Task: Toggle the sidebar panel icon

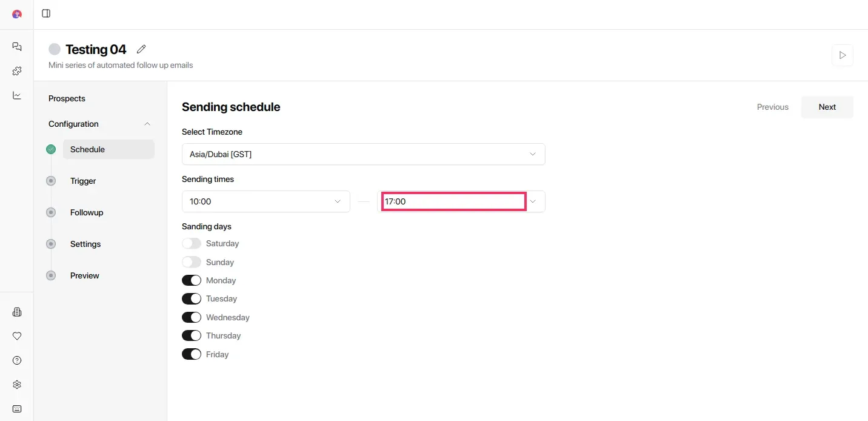Action: pyautogui.click(x=46, y=13)
